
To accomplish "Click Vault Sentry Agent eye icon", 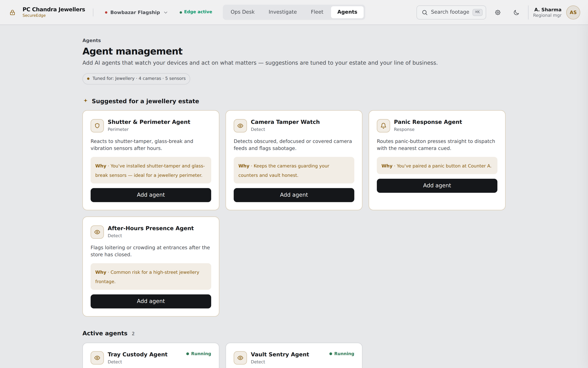I will 240,358.
